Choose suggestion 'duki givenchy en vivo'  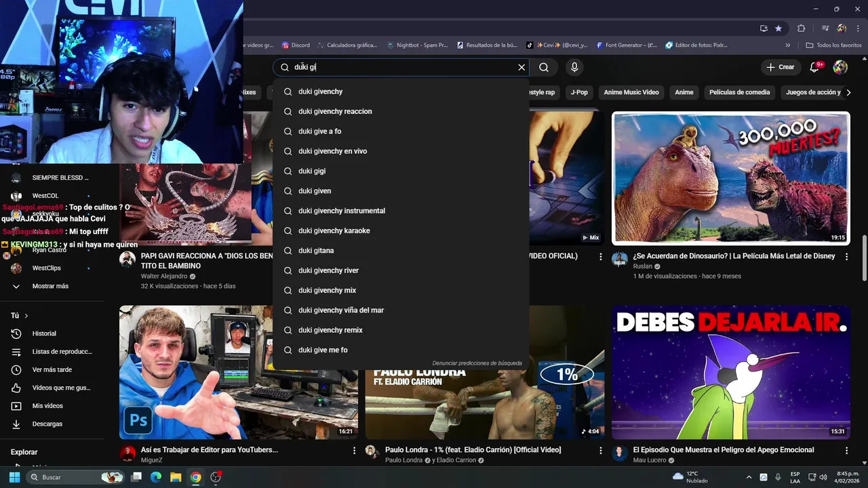[x=401, y=151]
